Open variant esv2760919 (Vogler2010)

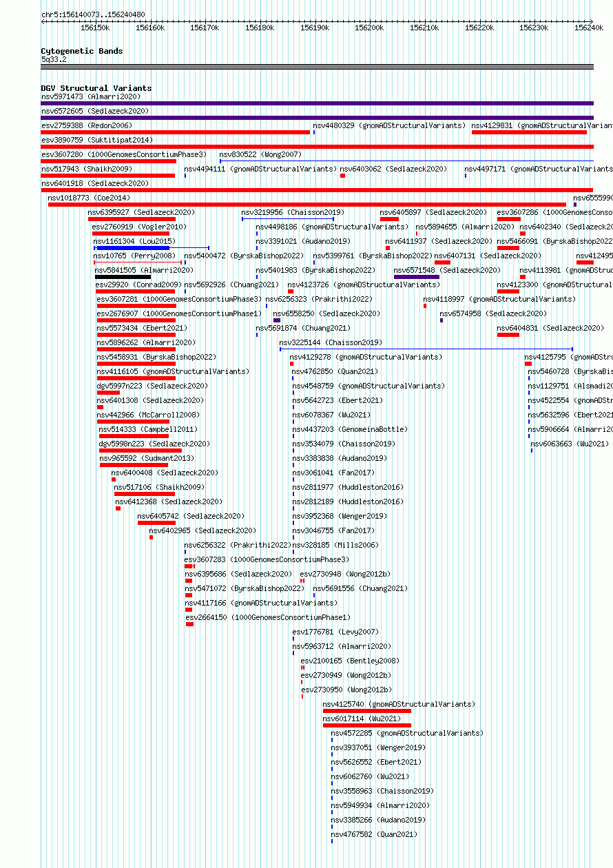139,227
